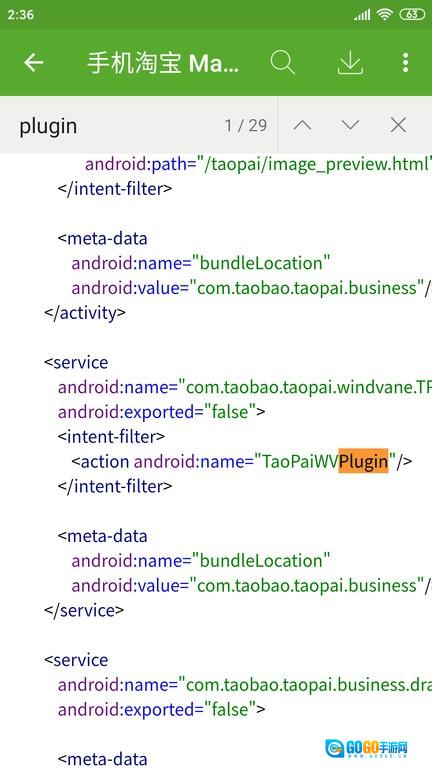The image size is (432, 768).
Task: Open the three-dot overflow menu
Action: (405, 63)
